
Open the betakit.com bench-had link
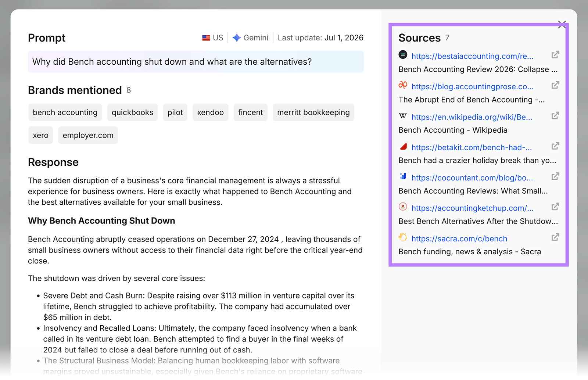(x=472, y=148)
